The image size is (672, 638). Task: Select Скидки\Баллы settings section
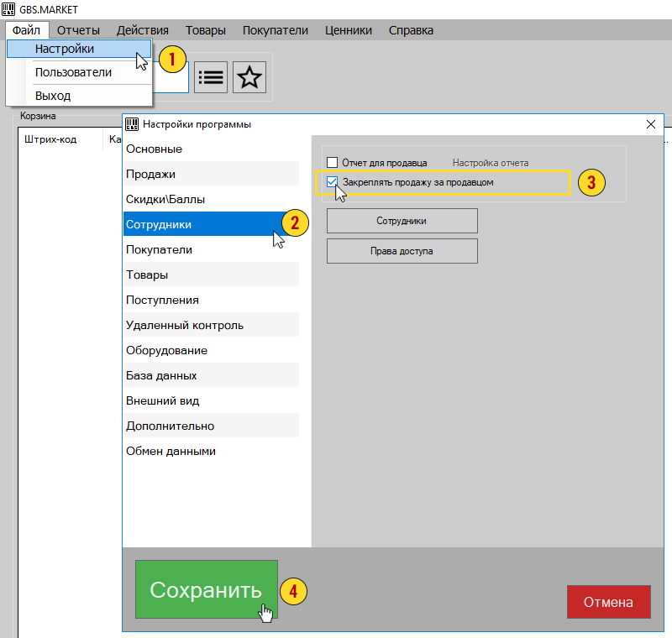click(x=212, y=199)
